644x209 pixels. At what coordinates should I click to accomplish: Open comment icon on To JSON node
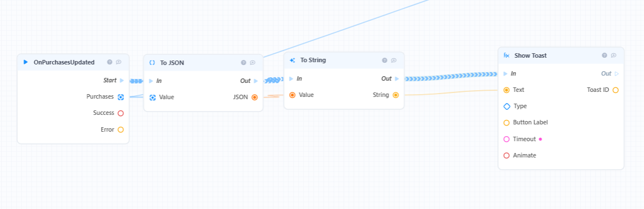pyautogui.click(x=253, y=63)
